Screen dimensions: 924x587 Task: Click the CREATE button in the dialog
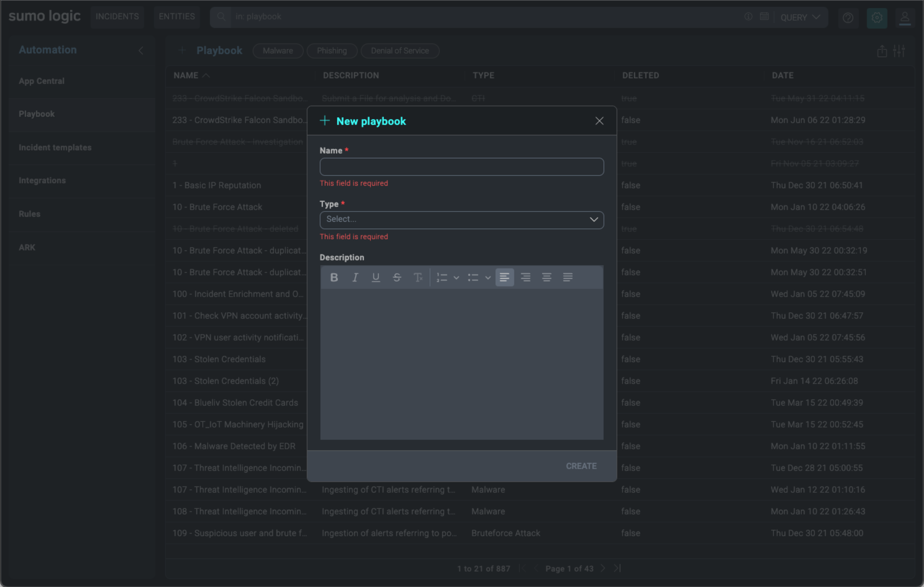pos(581,466)
